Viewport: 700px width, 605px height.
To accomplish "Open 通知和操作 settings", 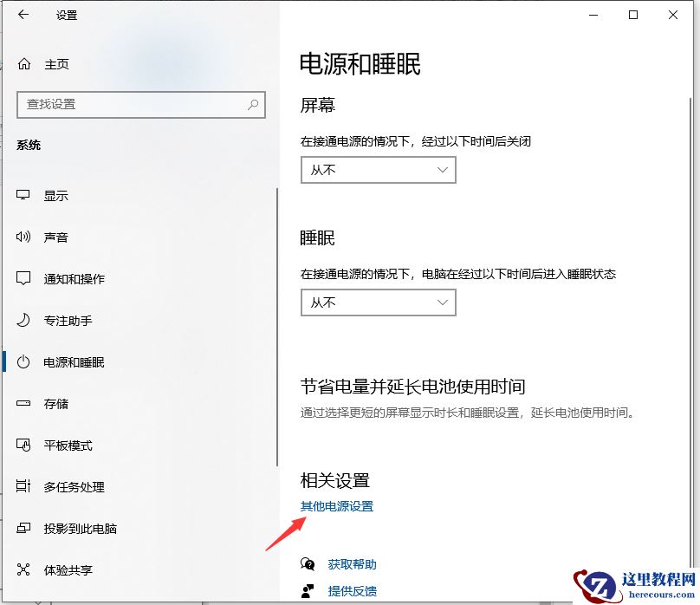I will pos(25,278).
